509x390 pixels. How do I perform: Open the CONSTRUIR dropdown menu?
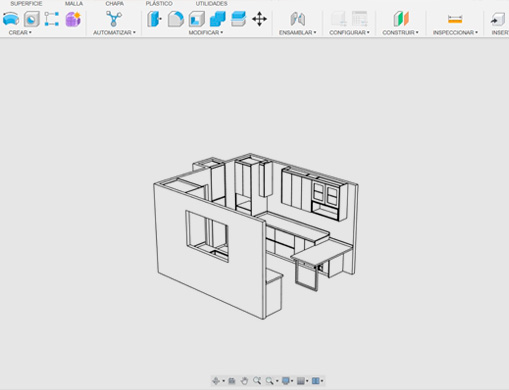400,32
